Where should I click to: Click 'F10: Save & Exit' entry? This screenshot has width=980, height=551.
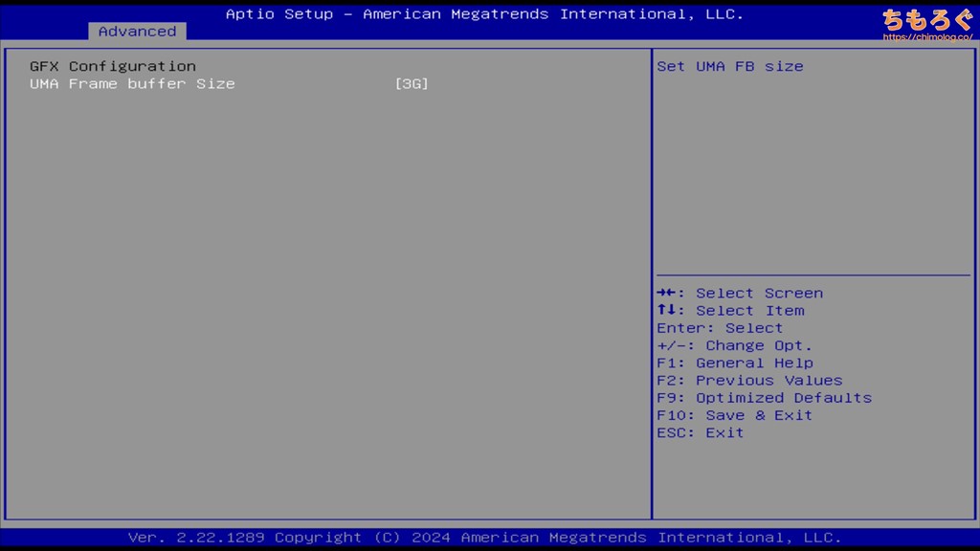coord(734,415)
